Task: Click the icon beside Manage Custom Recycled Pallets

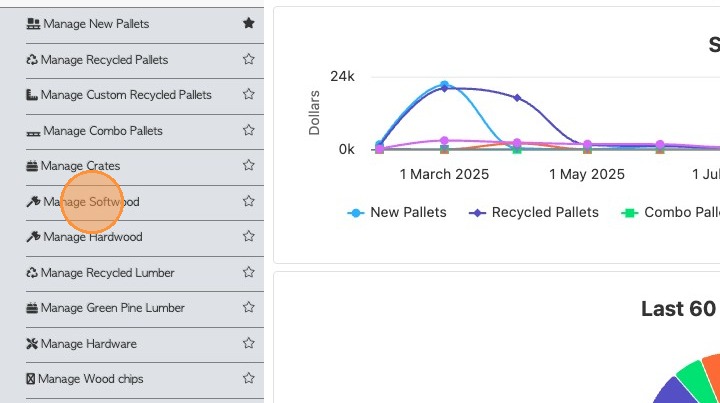Action: (x=32, y=95)
